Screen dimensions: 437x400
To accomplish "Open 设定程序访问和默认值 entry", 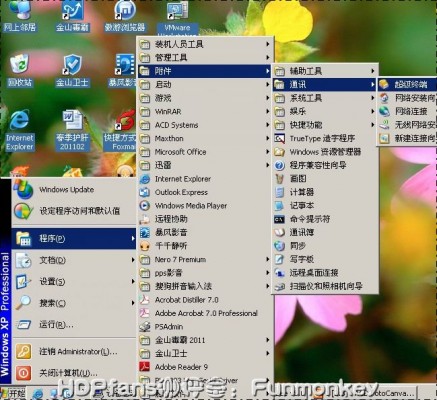I will tap(74, 211).
